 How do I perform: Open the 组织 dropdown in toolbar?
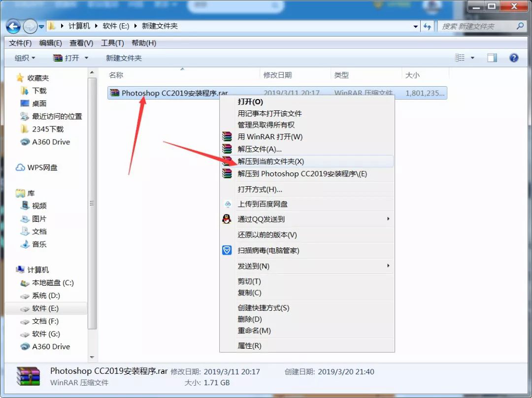pos(25,58)
